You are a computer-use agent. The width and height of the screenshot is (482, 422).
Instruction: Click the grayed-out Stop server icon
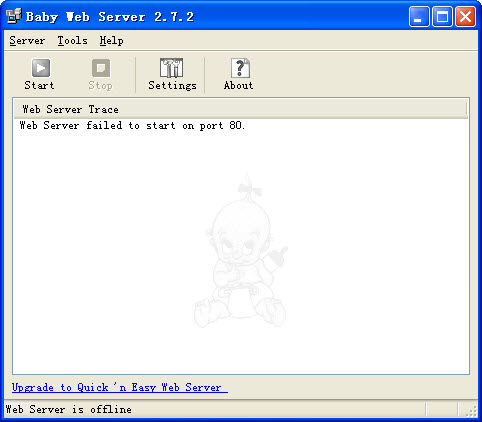(x=101, y=68)
